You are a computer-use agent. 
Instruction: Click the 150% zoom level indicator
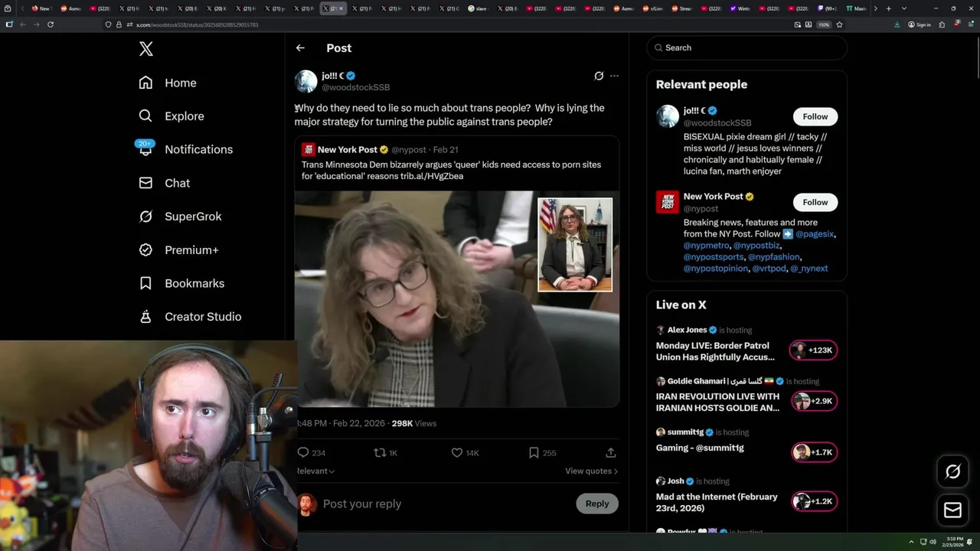tap(824, 24)
